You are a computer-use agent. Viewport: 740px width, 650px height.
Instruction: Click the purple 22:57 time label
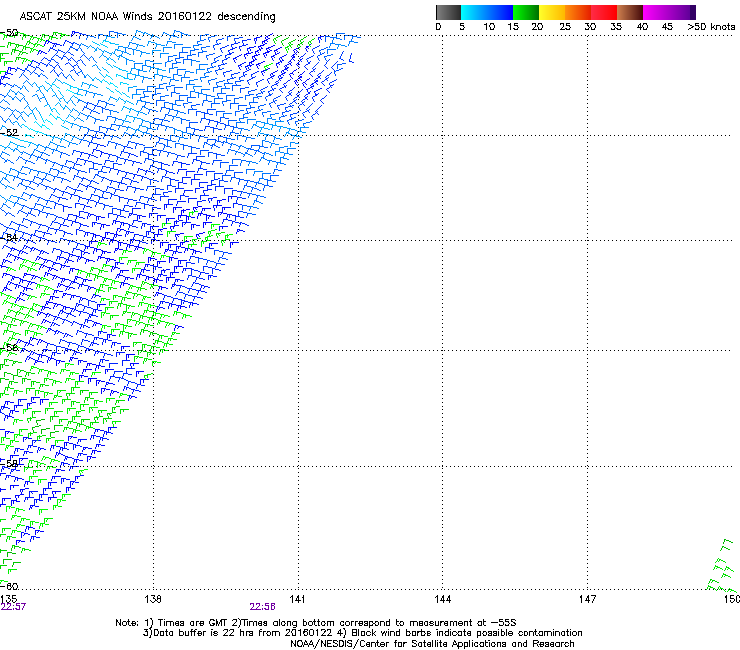pos(13,607)
